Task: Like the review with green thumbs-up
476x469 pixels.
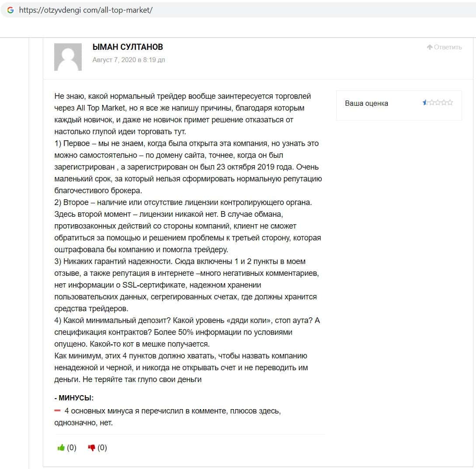Action: point(61,448)
